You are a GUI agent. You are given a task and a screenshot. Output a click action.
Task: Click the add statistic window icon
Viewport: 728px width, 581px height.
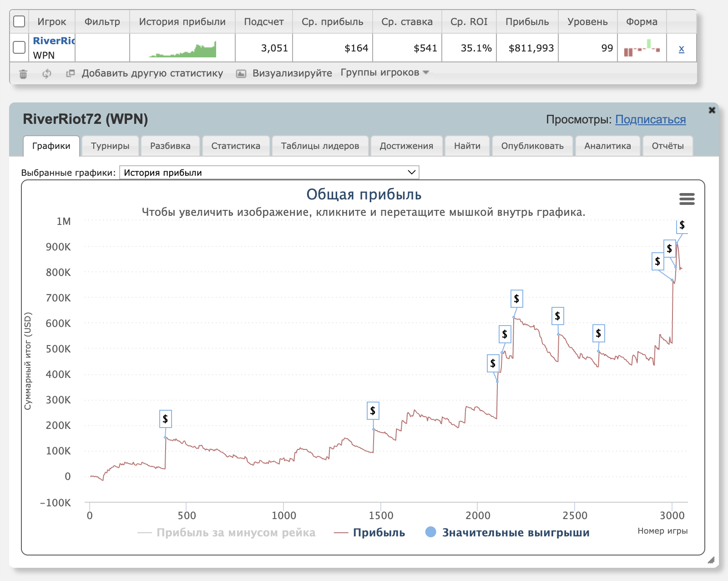pyautogui.click(x=70, y=73)
